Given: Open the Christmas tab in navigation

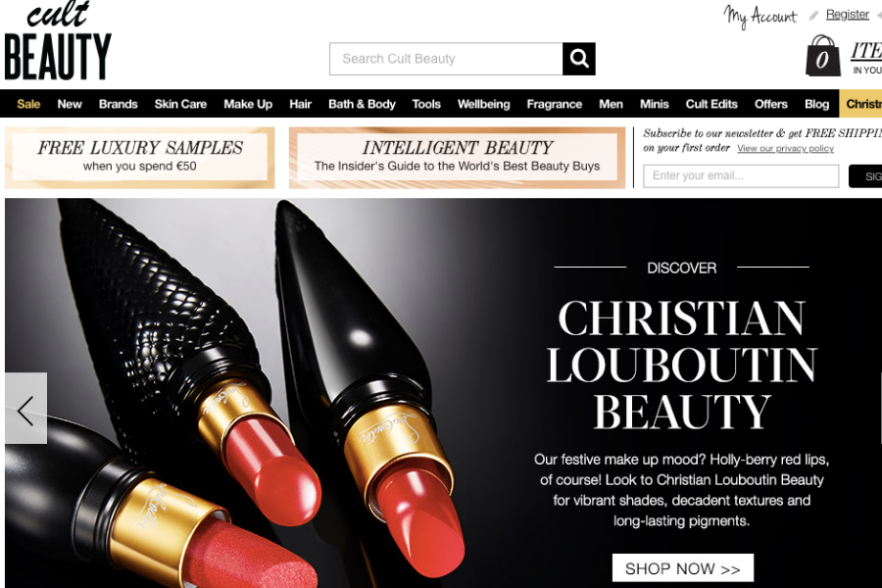Looking at the screenshot, I should pyautogui.click(x=860, y=104).
